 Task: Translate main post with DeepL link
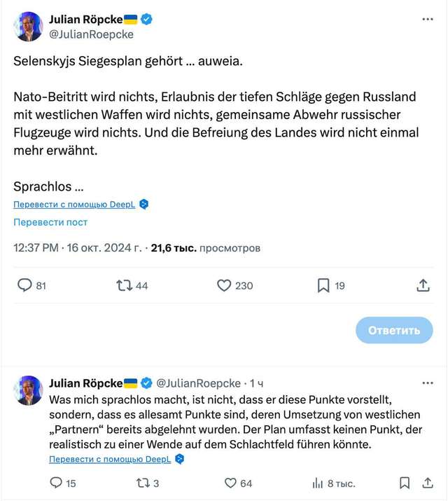74,205
